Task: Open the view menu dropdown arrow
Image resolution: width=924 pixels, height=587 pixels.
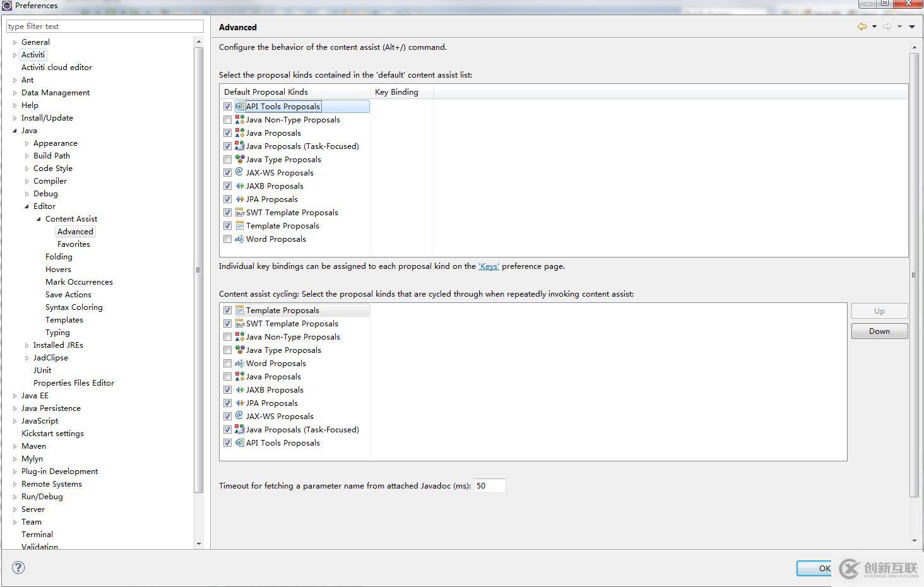Action: tap(912, 27)
